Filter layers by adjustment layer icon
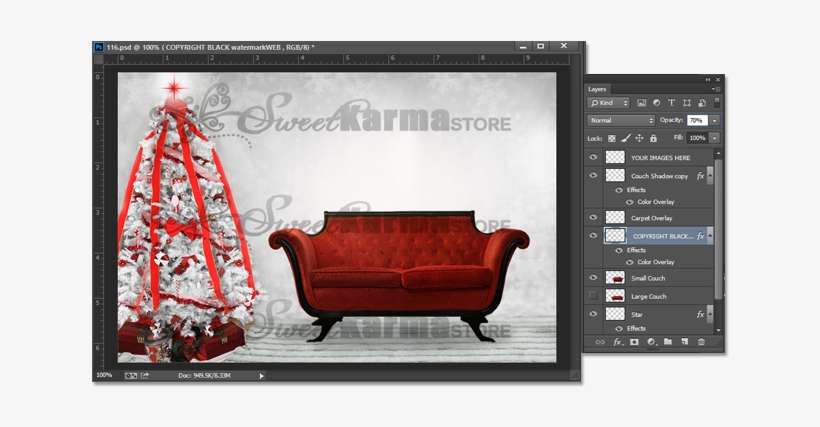The width and height of the screenshot is (820, 427). 656,103
